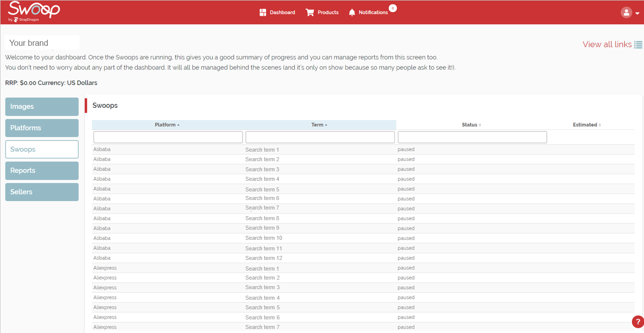Image resolution: width=644 pixels, height=333 pixels.
Task: Open the Notifications menu item
Action: (368, 12)
